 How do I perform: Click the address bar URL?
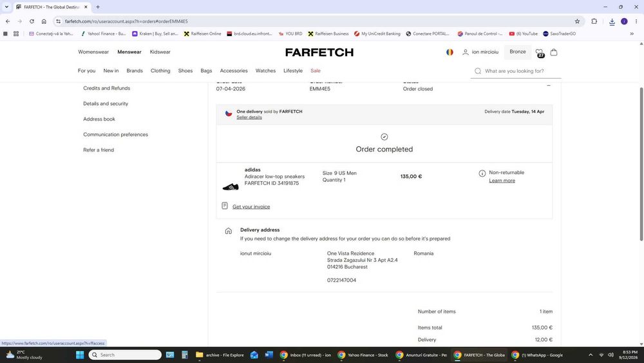tap(126, 21)
